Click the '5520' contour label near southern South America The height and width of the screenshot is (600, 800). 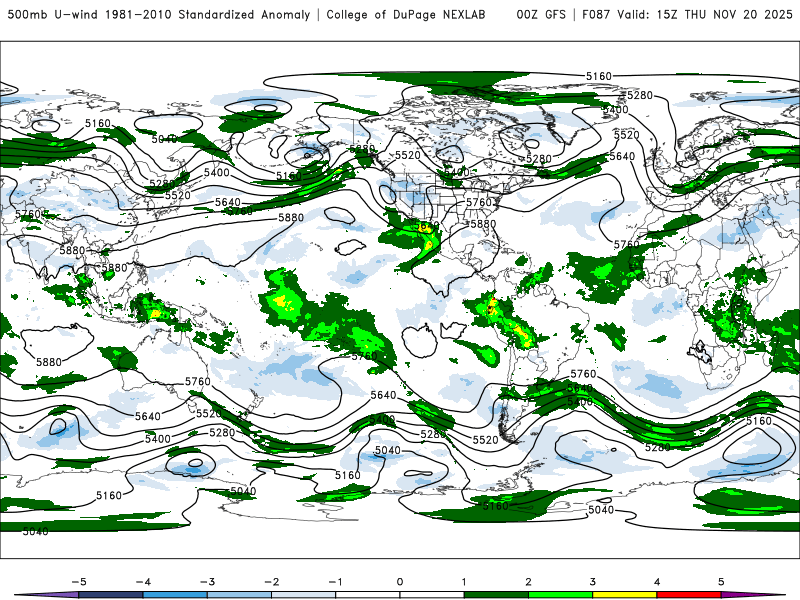(485, 440)
